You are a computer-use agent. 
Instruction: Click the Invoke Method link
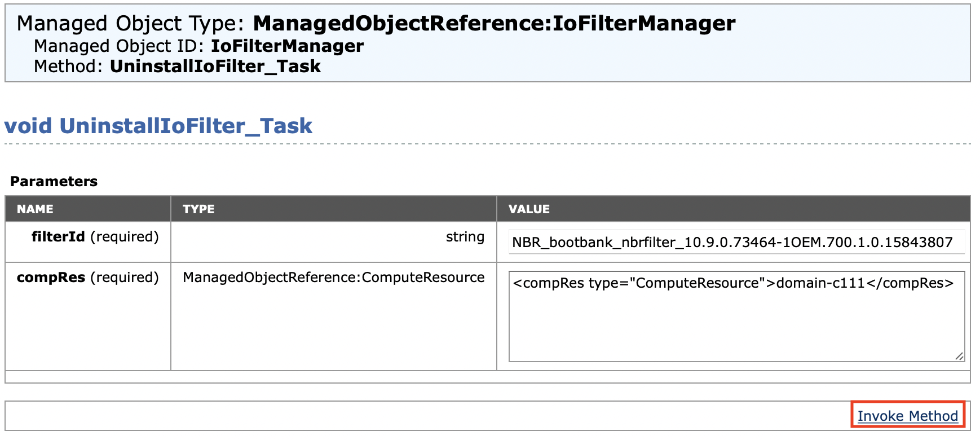[x=907, y=416]
